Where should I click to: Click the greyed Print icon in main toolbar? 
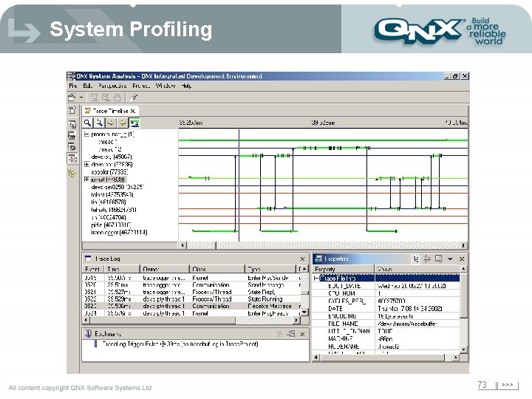(x=117, y=98)
